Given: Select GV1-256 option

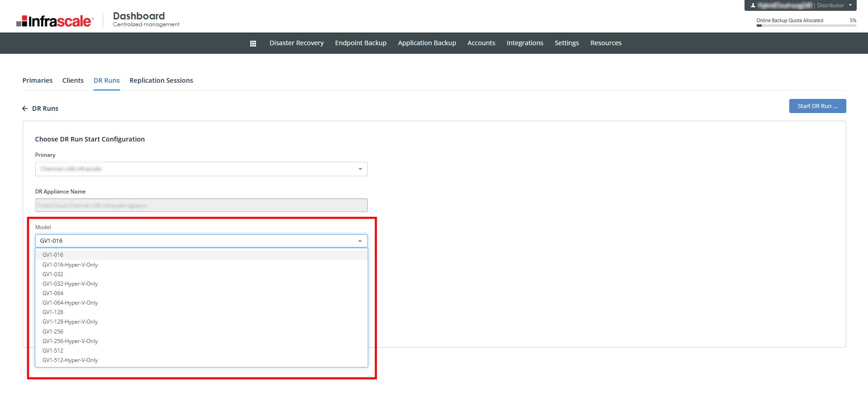Looking at the screenshot, I should [x=201, y=332].
